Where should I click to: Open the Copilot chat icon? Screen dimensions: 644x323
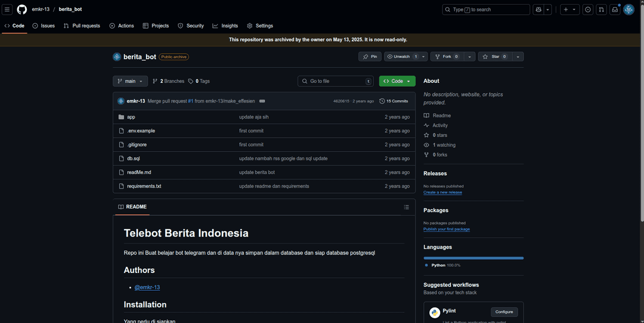(x=538, y=10)
